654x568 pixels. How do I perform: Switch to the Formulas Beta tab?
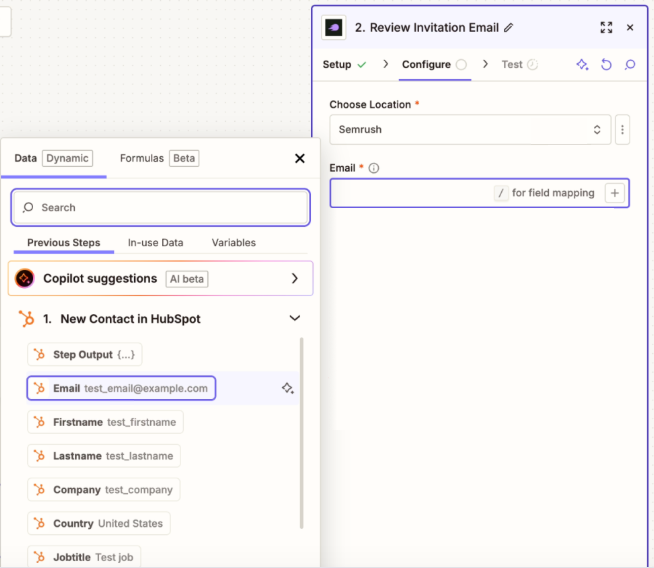[159, 158]
